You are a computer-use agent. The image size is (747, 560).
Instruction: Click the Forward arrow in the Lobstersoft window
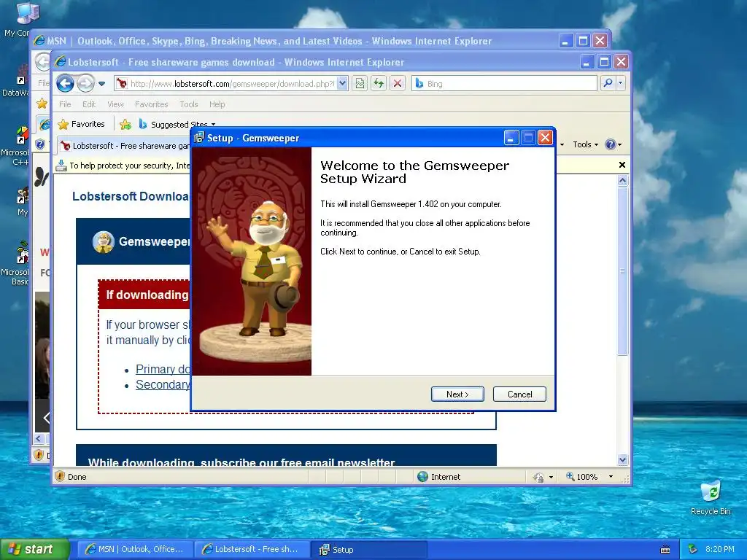pos(86,84)
